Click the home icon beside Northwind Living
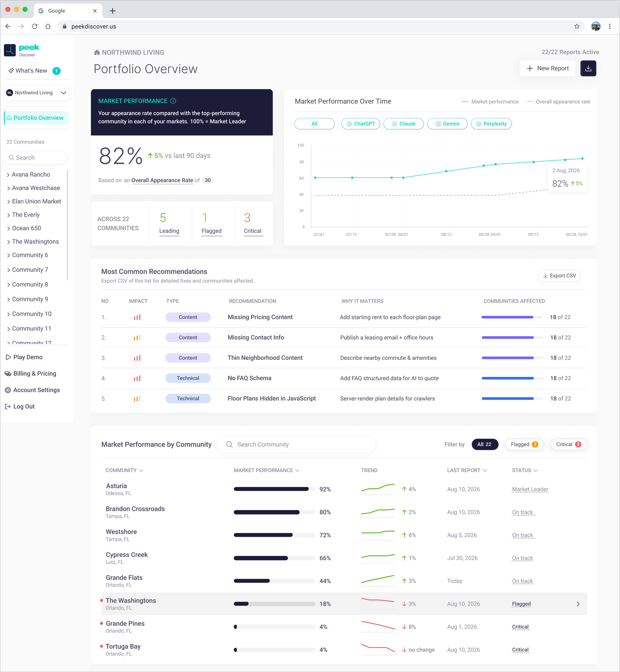Image resolution: width=620 pixels, height=672 pixels. pos(97,52)
